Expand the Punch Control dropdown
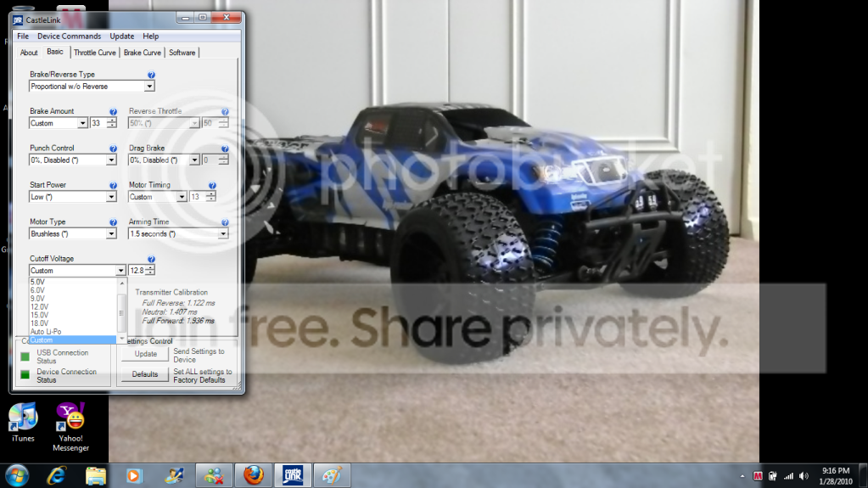This screenshot has height=488, width=868. pos(110,160)
